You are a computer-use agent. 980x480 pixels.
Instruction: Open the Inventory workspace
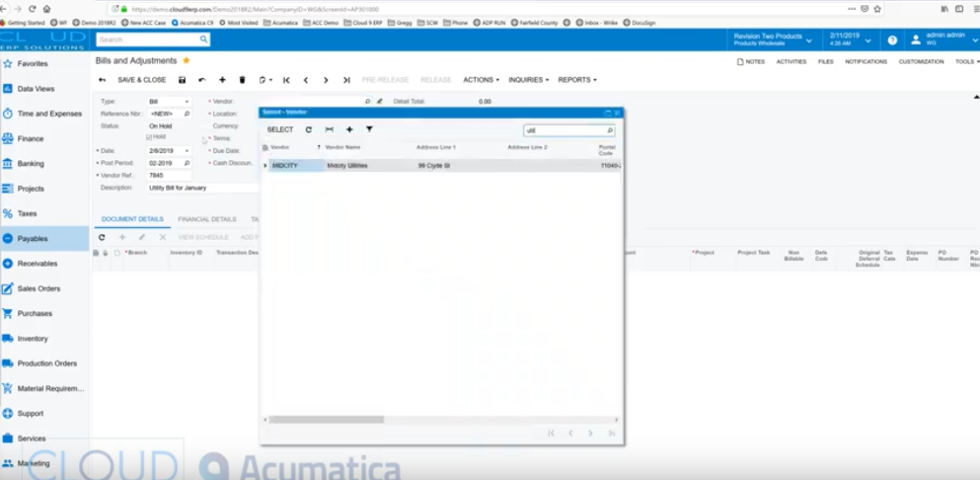[33, 339]
